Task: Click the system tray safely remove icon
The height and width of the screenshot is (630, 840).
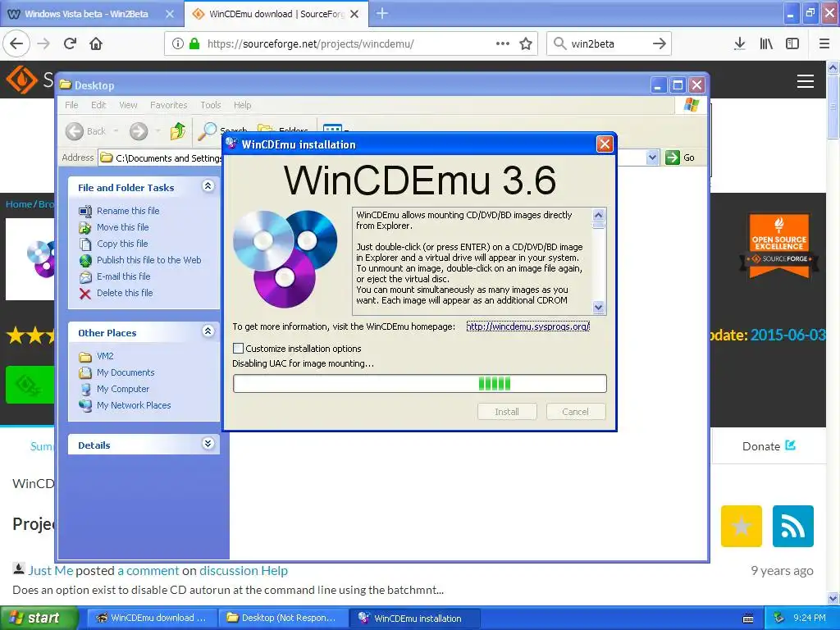Action: [x=779, y=618]
